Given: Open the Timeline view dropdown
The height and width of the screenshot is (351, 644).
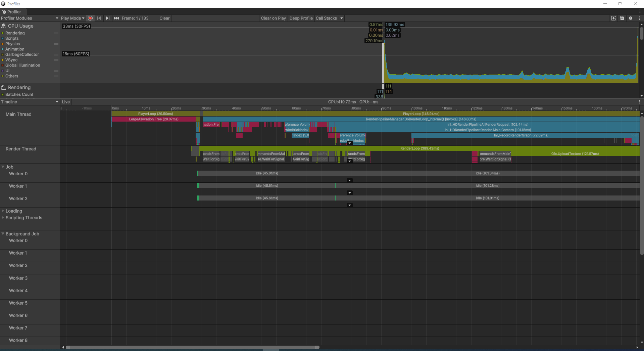Looking at the screenshot, I should click(x=29, y=102).
